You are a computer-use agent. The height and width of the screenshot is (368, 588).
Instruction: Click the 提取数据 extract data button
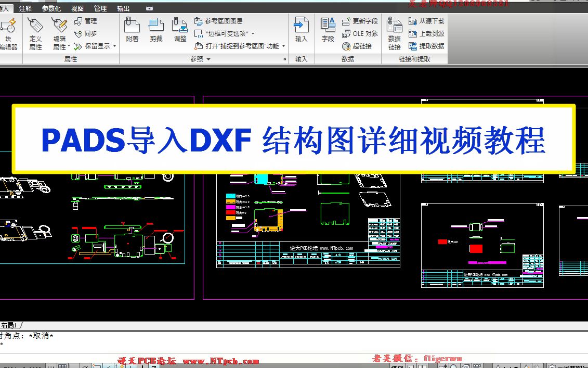[426, 46]
